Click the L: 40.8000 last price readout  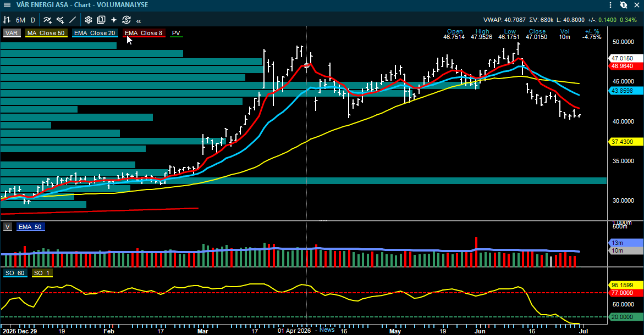pos(570,20)
